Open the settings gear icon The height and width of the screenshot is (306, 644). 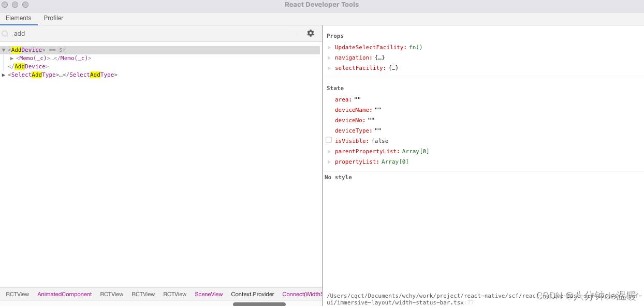pyautogui.click(x=311, y=33)
